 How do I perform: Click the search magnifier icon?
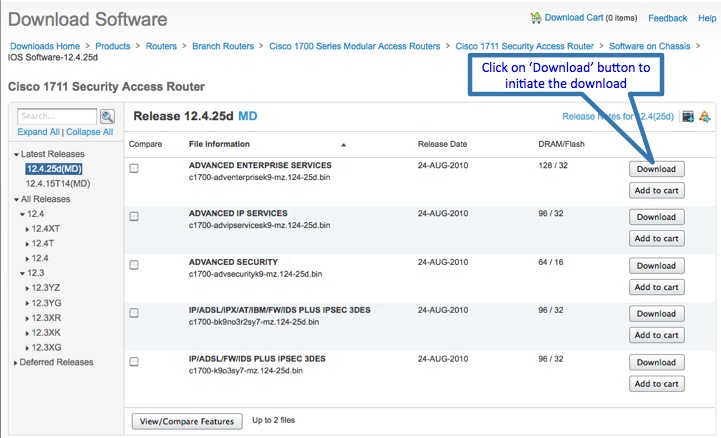[x=107, y=116]
